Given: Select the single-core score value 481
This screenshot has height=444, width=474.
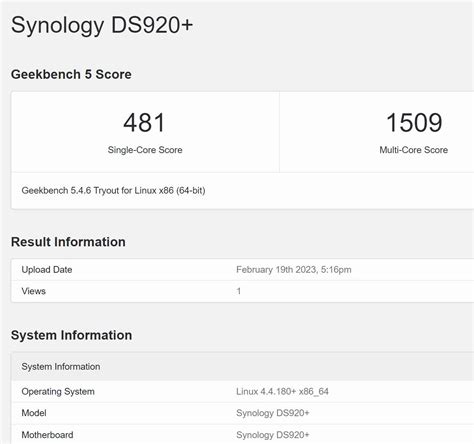Looking at the screenshot, I should coord(144,122).
